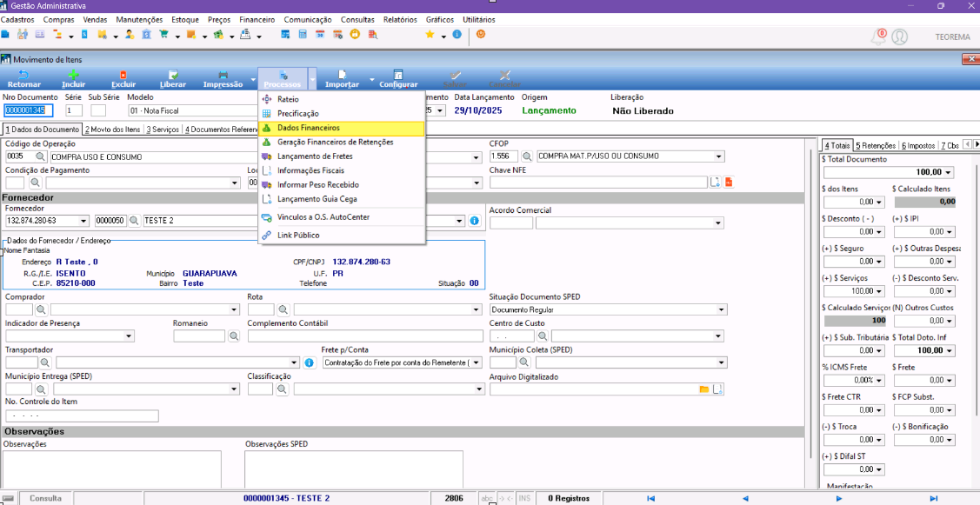Image resolution: width=980 pixels, height=505 pixels.
Task: Click the Nro Documento input field
Action: 28,110
